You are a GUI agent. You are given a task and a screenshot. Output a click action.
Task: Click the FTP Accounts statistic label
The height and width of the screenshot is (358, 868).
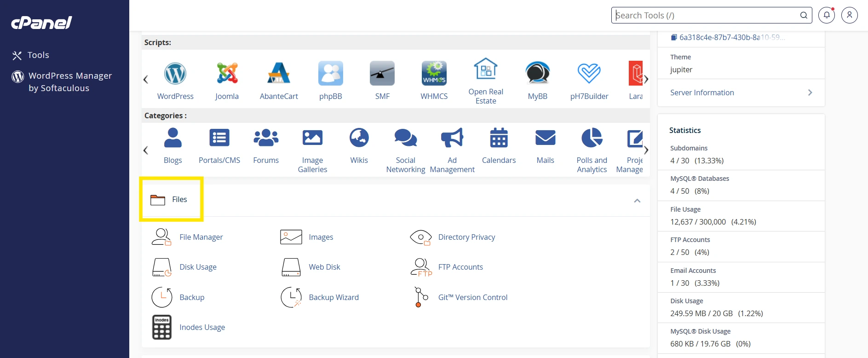(690, 240)
